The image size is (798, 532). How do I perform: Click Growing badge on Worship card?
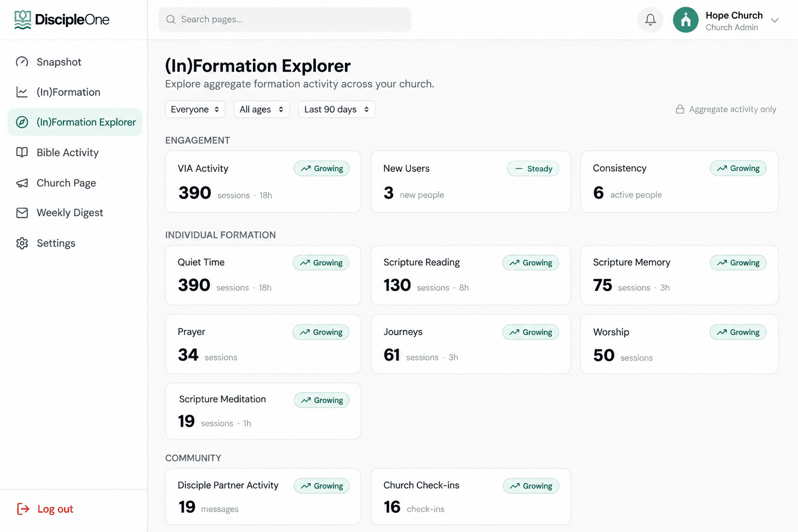point(738,332)
